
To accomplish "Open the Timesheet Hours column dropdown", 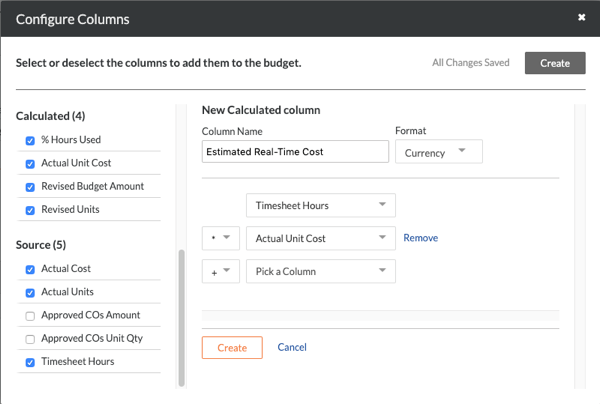I will [x=321, y=205].
